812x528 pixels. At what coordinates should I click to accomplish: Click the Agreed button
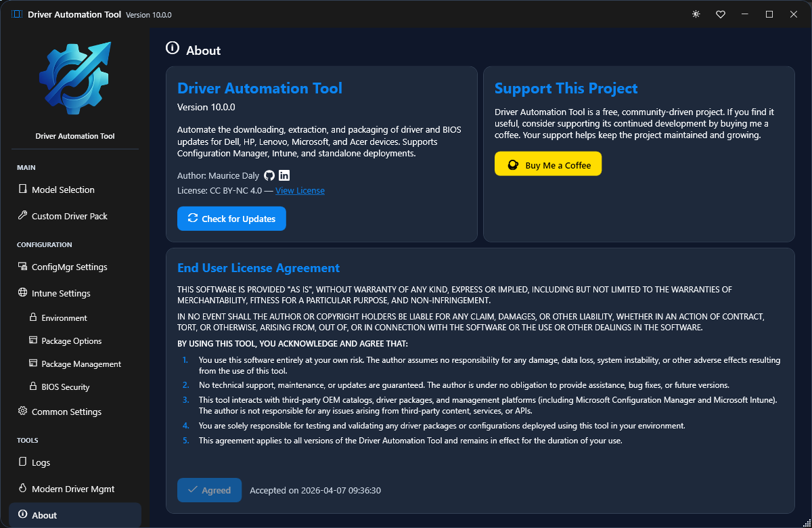tap(209, 490)
